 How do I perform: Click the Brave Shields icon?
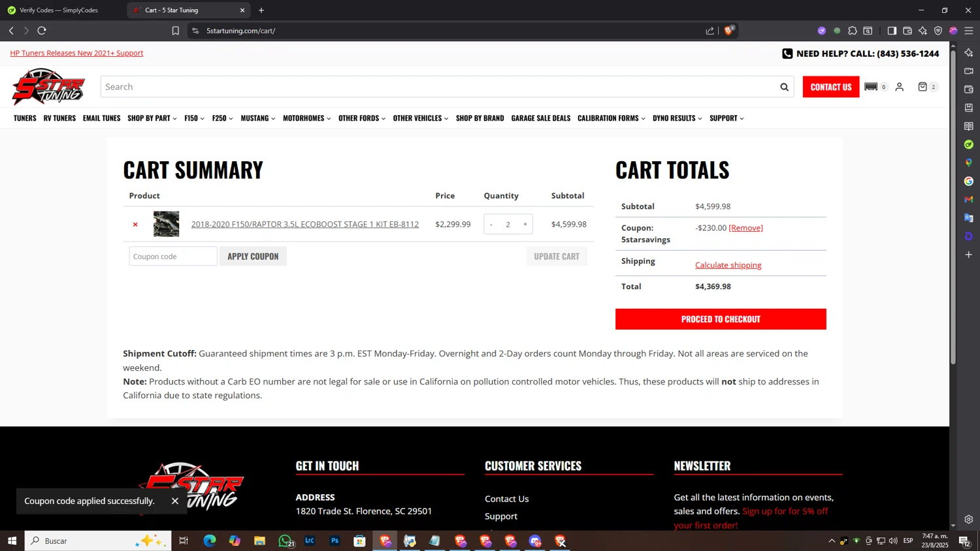coord(728,31)
